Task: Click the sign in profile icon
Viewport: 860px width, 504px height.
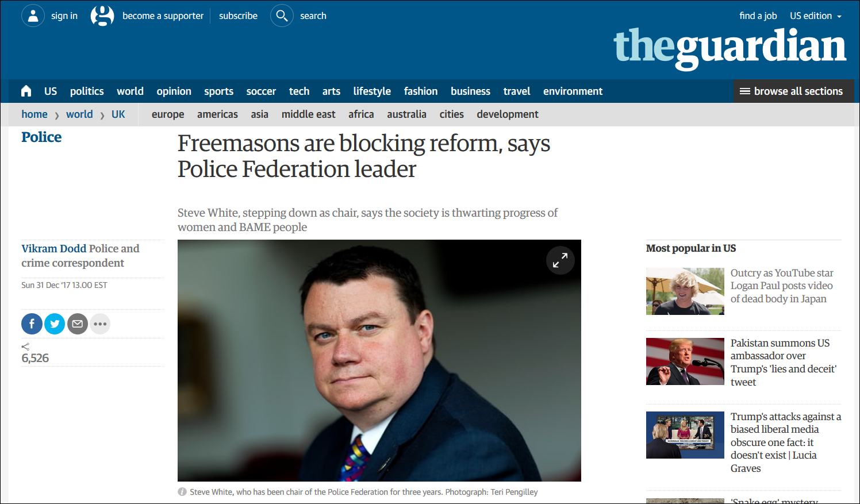Action: point(33,16)
